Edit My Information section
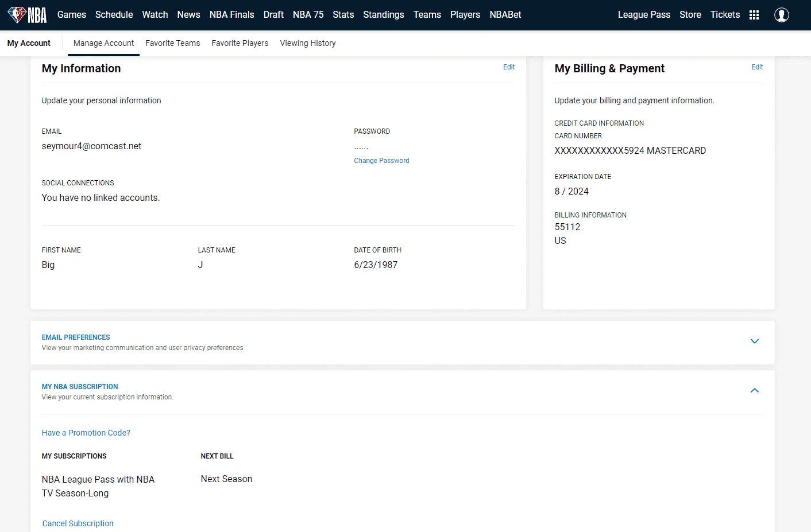The image size is (811, 532). pyautogui.click(x=509, y=67)
